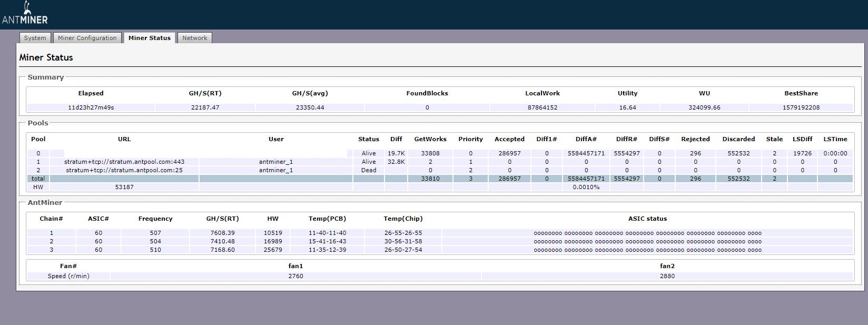Click chip temperature 26-55-26-55
Screen dimensions: 868x325
coord(403,233)
